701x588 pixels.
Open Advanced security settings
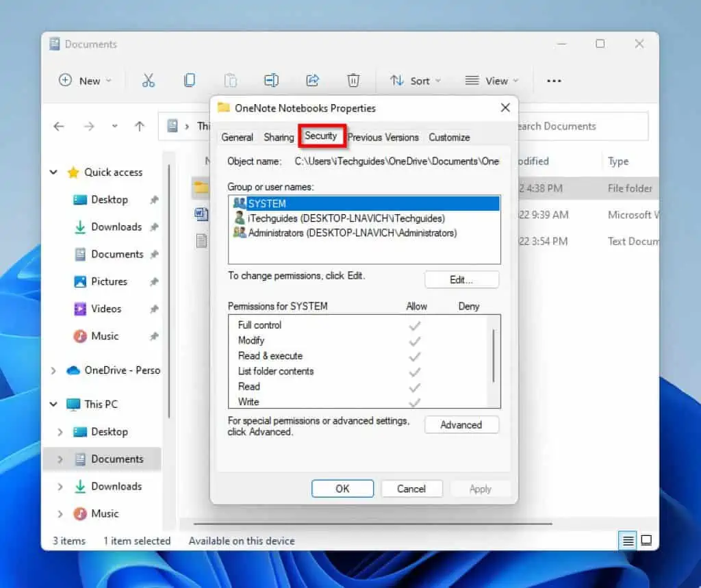pyautogui.click(x=462, y=424)
